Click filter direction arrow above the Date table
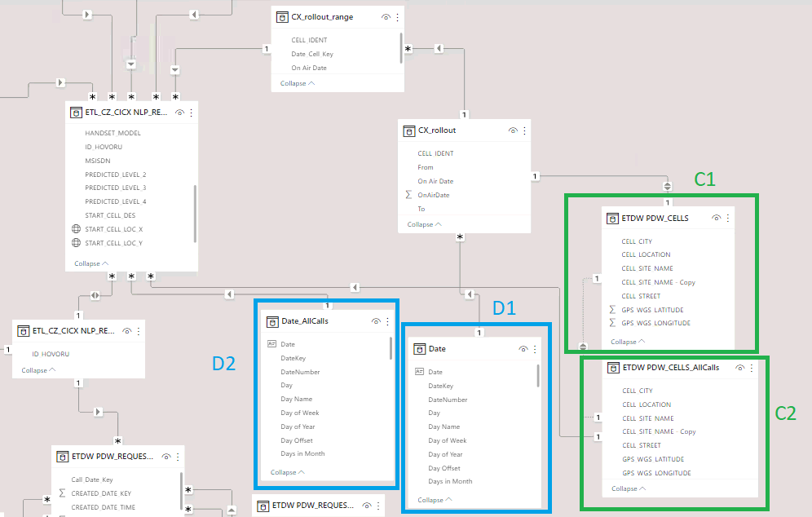This screenshot has height=517, width=812. click(470, 294)
